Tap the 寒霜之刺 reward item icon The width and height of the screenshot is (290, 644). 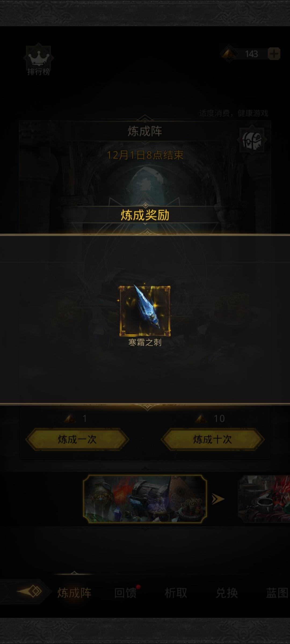click(145, 311)
